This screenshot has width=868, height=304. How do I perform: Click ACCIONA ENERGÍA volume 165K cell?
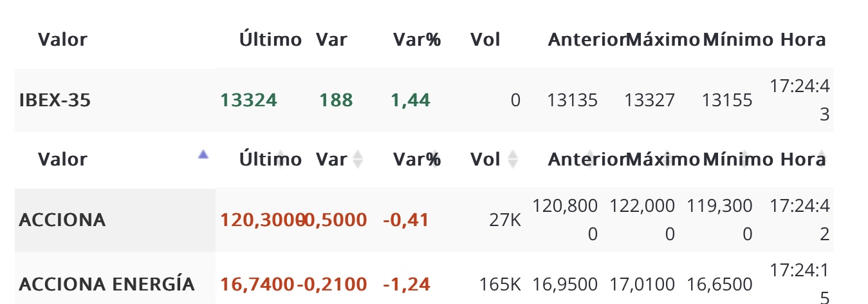(500, 284)
